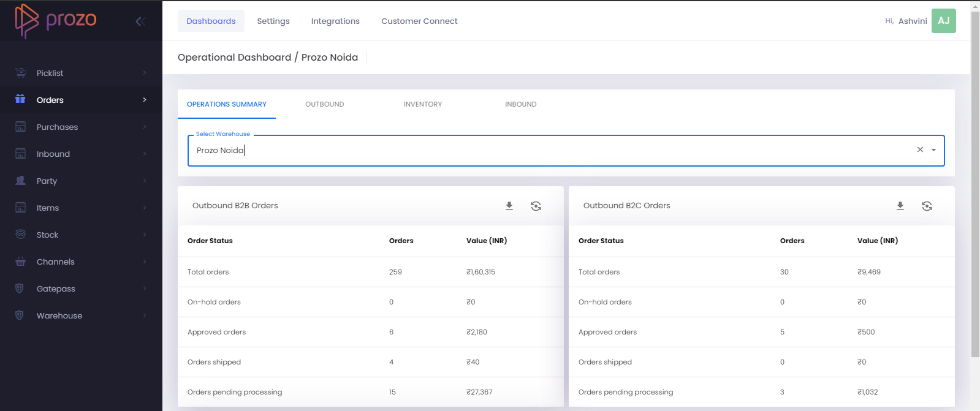
Task: Switch to the Outbound tab
Action: [x=325, y=104]
